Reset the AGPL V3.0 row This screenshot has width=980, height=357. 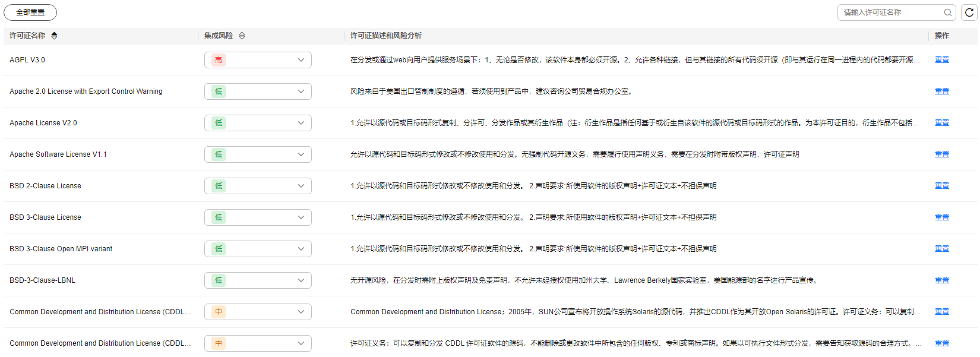942,60
